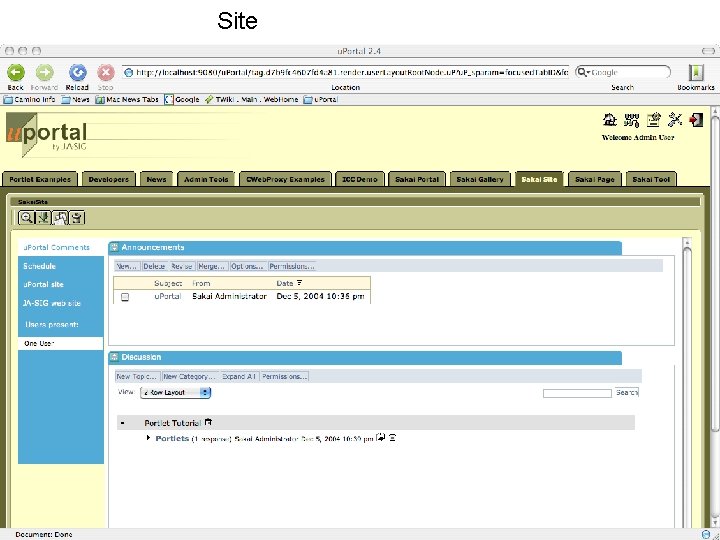The height and width of the screenshot is (540, 720).
Task: Open the uPortal home icon in header
Action: click(x=609, y=120)
